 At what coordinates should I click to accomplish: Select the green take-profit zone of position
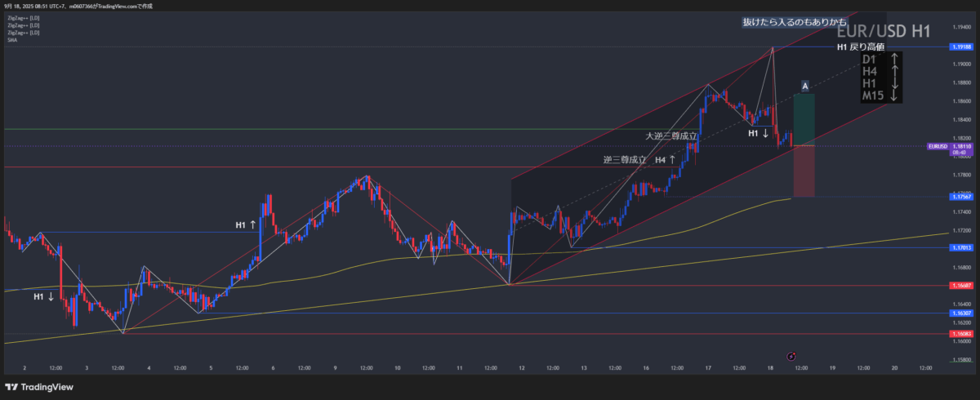804,119
